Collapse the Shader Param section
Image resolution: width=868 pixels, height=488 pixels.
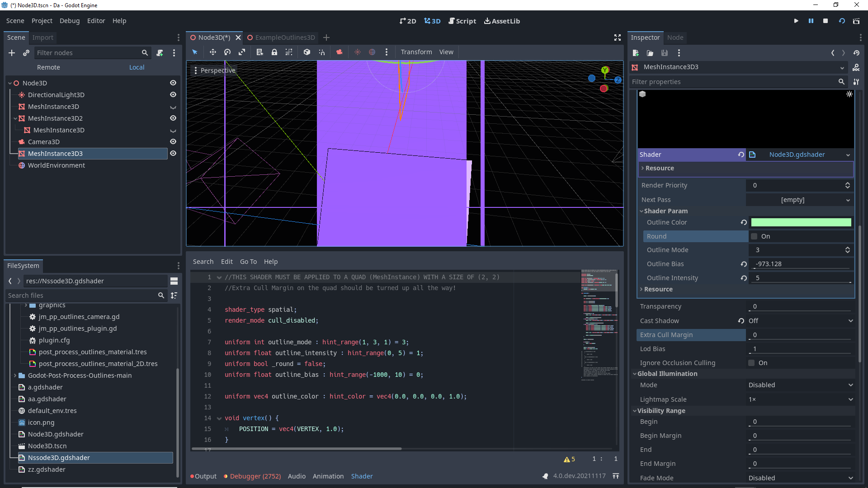[642, 211]
